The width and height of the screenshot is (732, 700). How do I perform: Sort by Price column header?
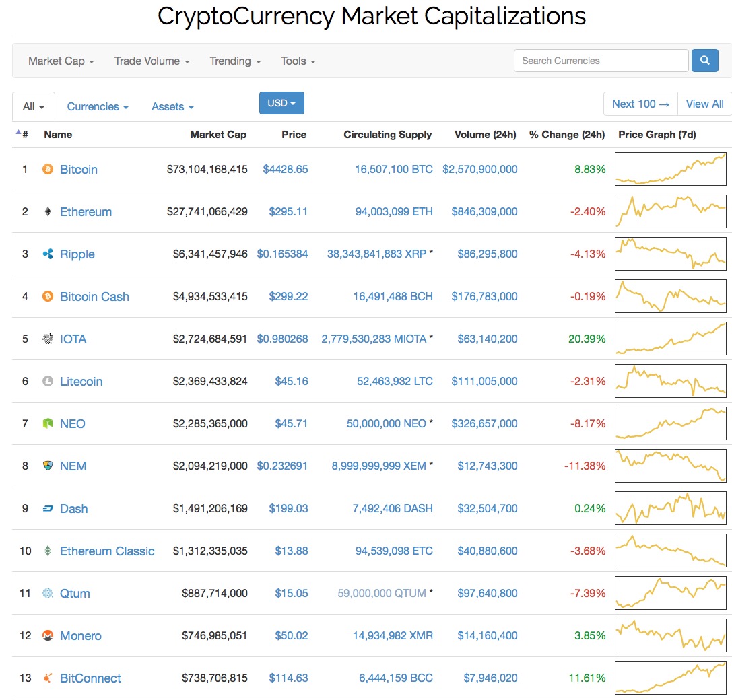[294, 135]
